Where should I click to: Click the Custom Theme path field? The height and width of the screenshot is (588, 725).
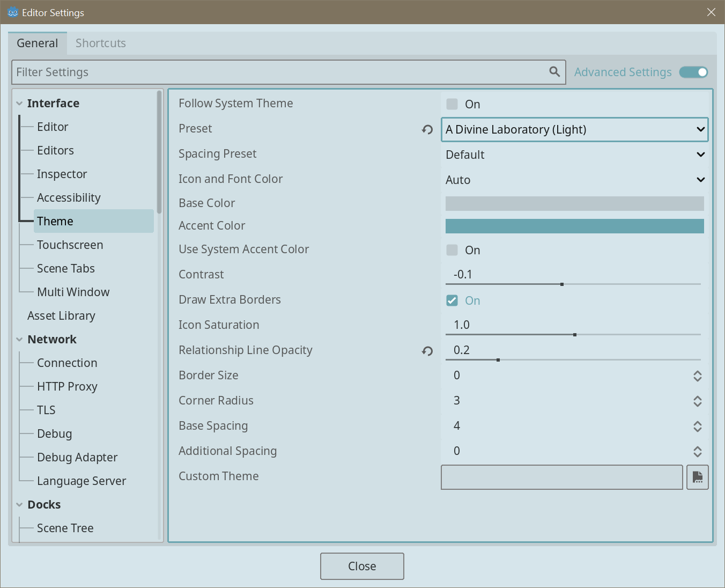point(561,477)
